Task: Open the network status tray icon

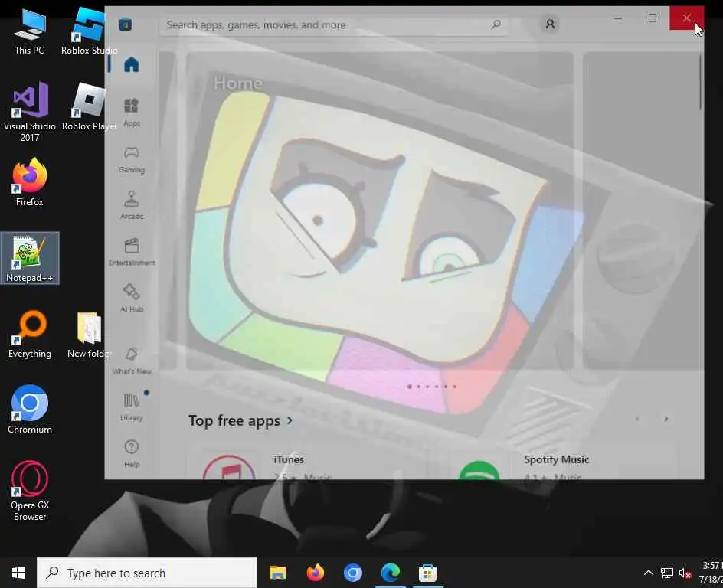Action: point(667,573)
